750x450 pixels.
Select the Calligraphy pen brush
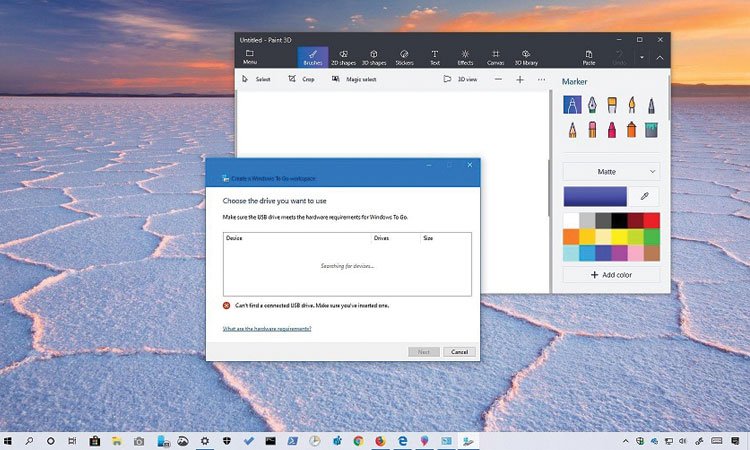point(592,105)
